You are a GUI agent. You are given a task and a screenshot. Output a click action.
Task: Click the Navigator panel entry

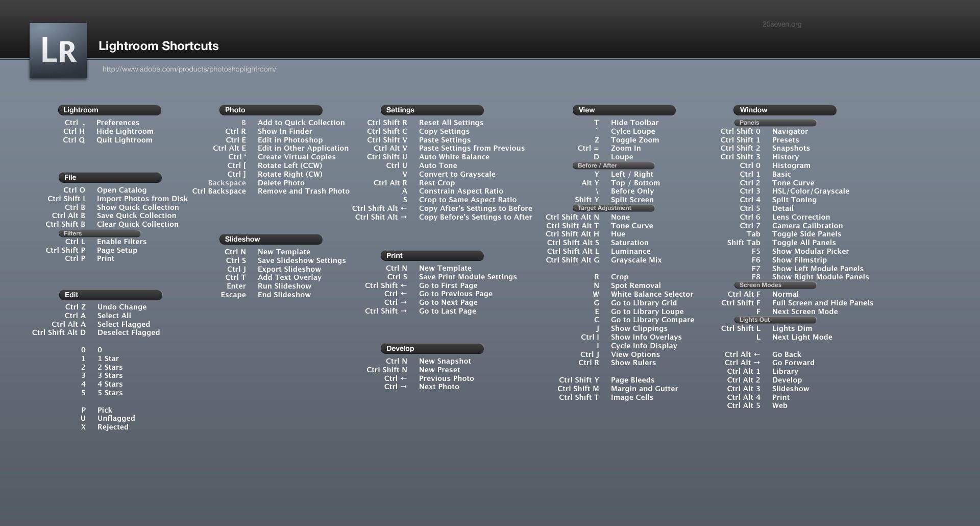[790, 131]
